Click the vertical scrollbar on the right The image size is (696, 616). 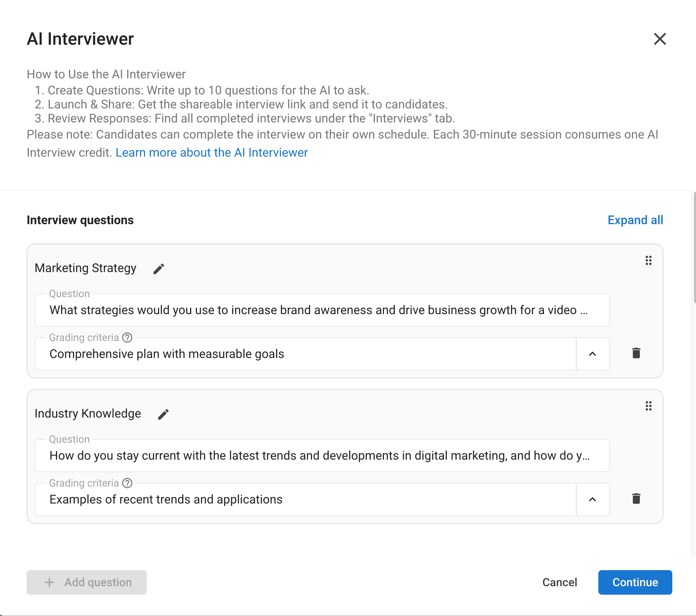(x=694, y=248)
